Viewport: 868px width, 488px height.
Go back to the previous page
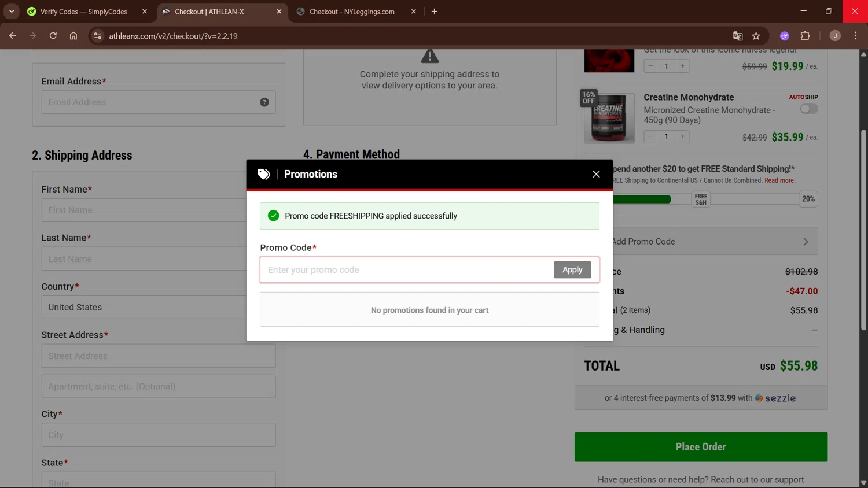pyautogui.click(x=13, y=36)
